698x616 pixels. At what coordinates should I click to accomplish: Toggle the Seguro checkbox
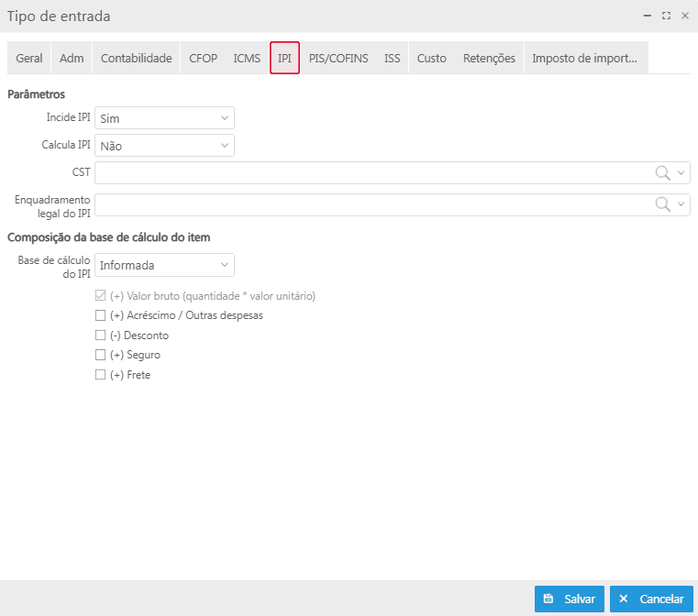(x=101, y=355)
